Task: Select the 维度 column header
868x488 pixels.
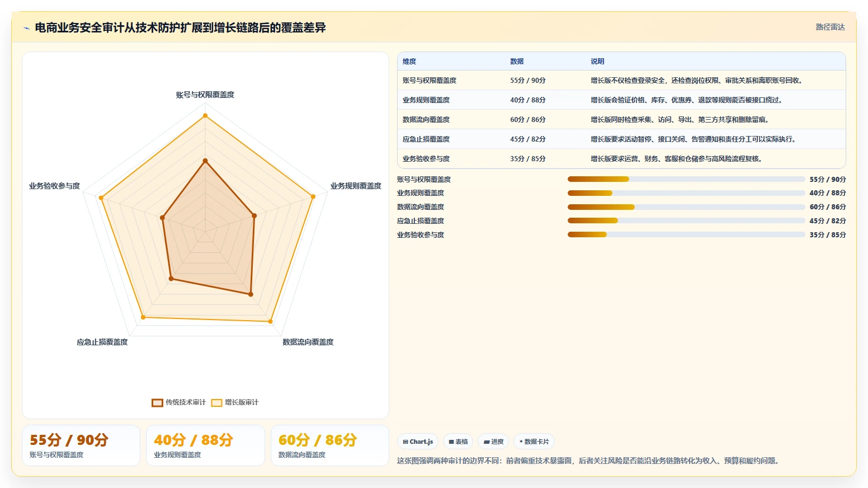Action: coord(409,62)
